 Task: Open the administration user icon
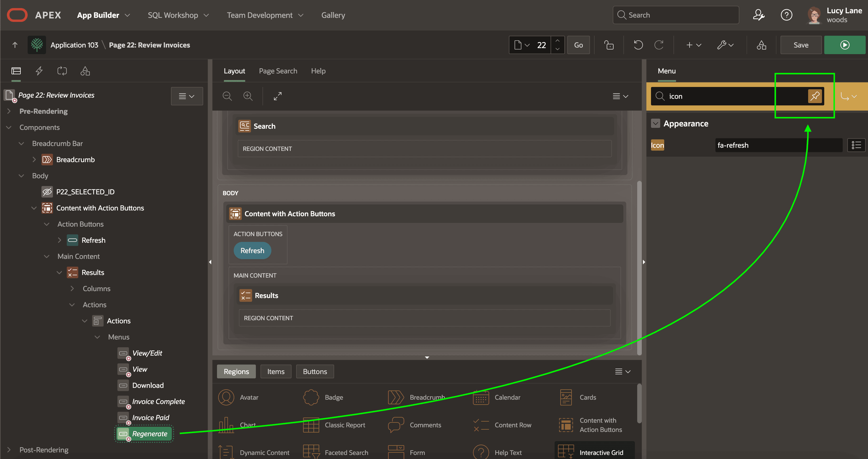click(x=758, y=15)
